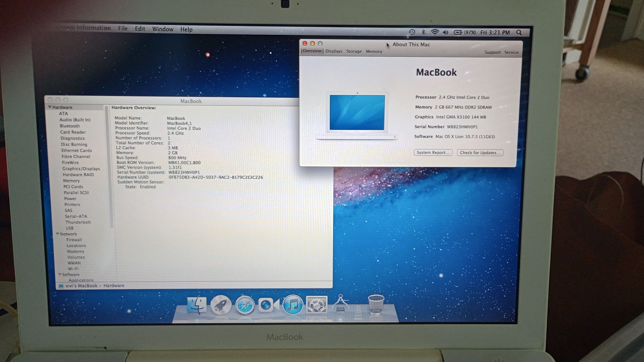This screenshot has width=644, height=362.
Task: Click Check for Updates... button
Action: click(480, 152)
